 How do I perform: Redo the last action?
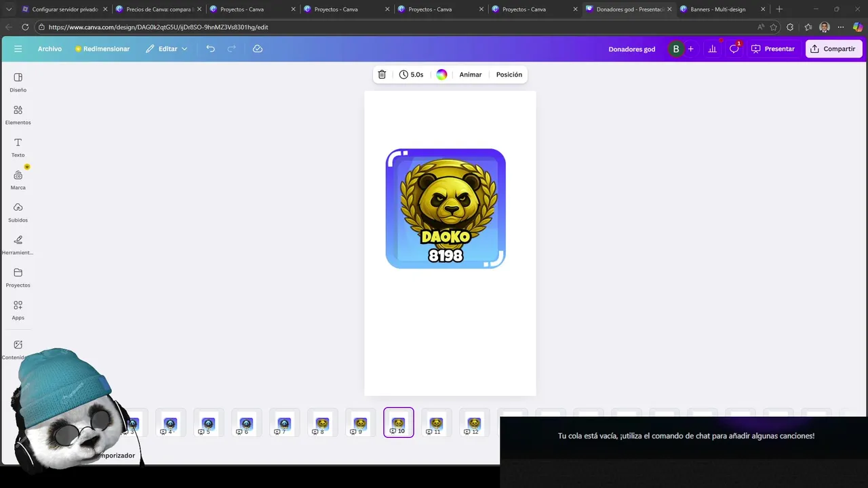point(232,49)
